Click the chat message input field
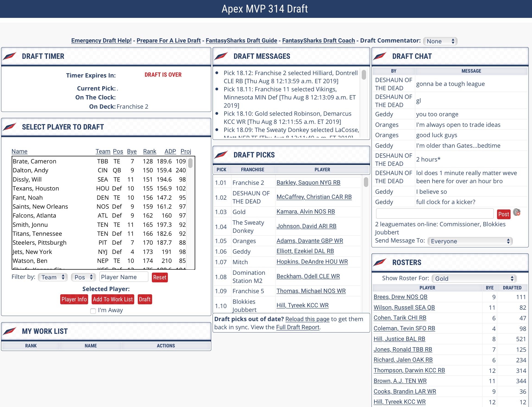The image size is (532, 407). tap(435, 214)
